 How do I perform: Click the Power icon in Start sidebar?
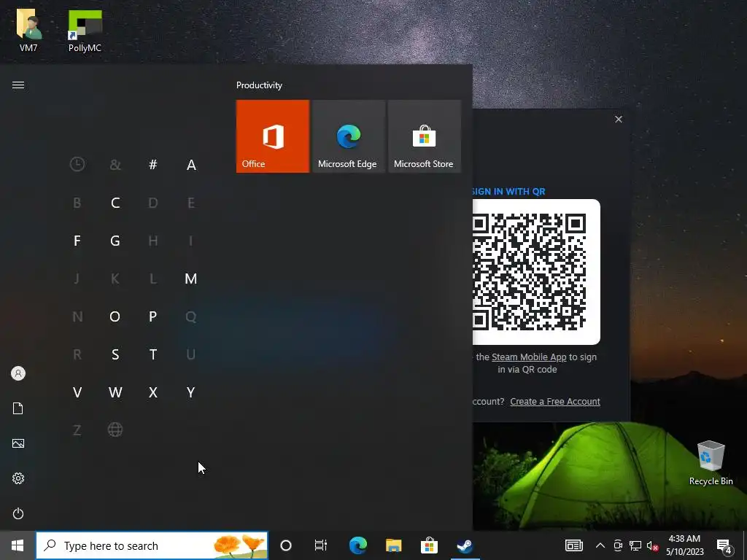[18, 513]
